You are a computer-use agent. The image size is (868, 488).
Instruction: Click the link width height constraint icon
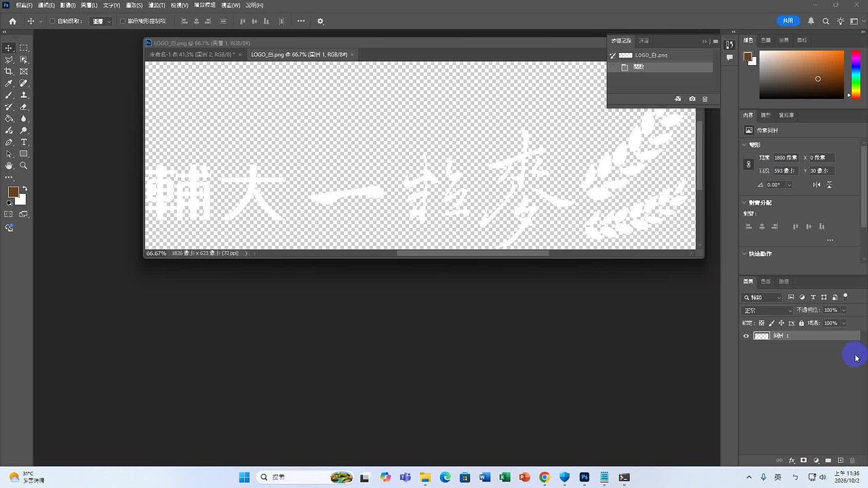[749, 164]
